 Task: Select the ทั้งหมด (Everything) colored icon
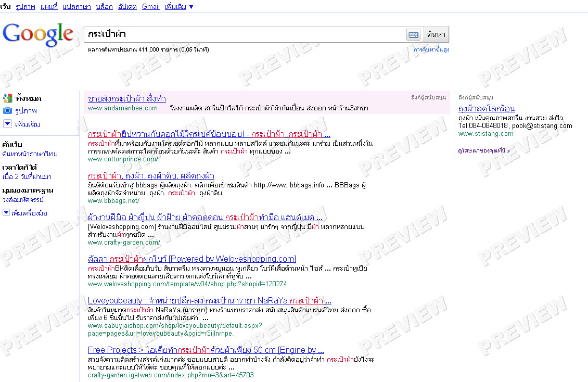pyautogui.click(x=7, y=98)
